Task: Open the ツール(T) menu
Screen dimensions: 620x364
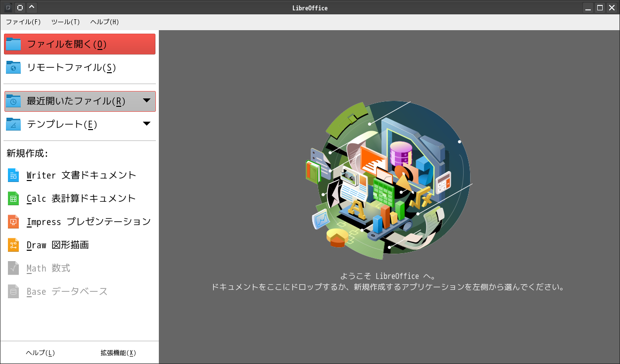Action: coord(65,22)
